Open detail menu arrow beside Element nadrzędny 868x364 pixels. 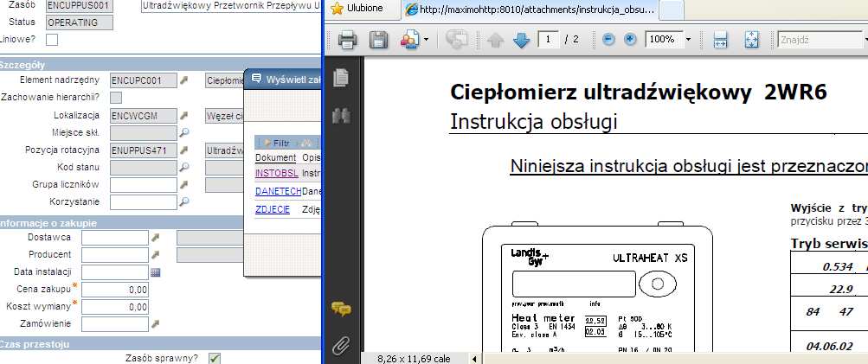(184, 80)
